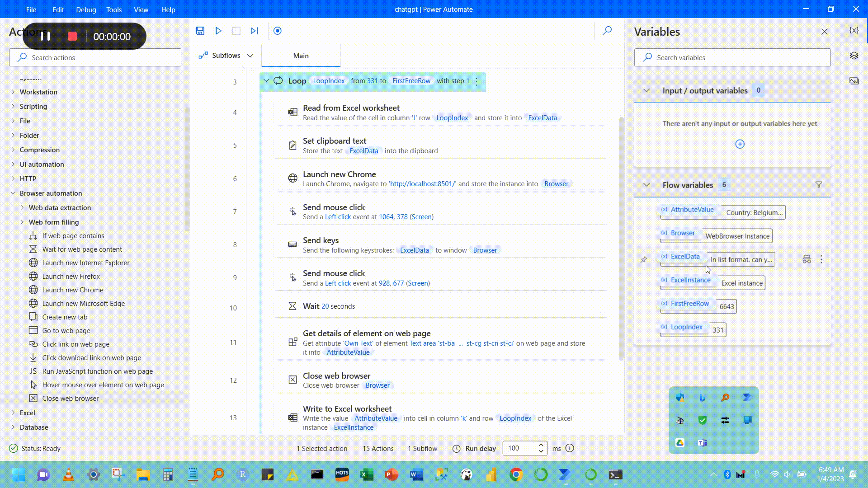Open the Images pane icon

pyautogui.click(x=854, y=81)
